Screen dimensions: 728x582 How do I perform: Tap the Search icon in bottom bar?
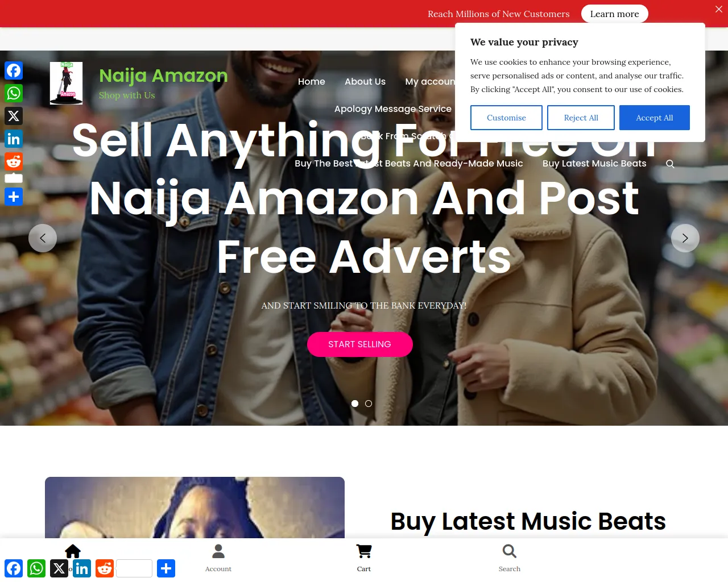tap(510, 558)
